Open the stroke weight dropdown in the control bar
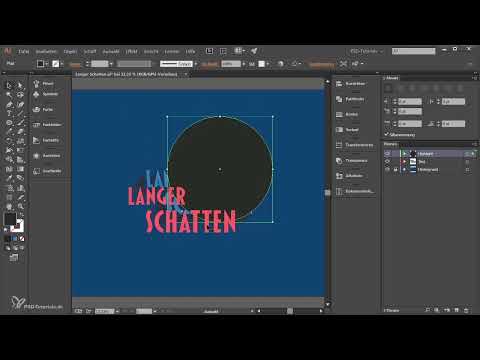The height and width of the screenshot is (360, 480). [111, 64]
